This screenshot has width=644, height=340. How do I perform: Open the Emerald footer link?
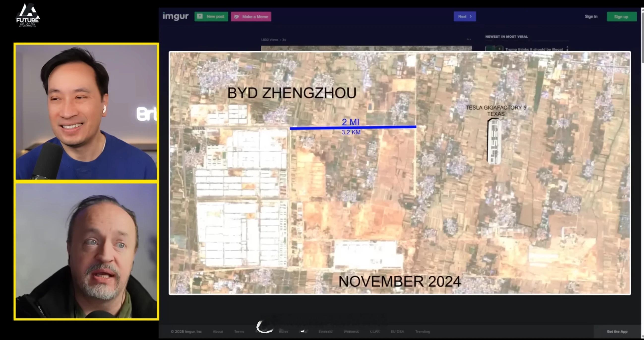tap(325, 332)
